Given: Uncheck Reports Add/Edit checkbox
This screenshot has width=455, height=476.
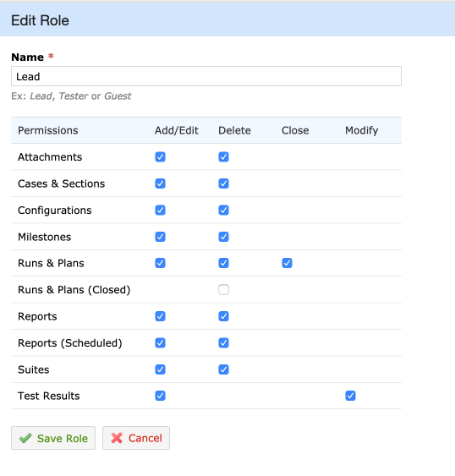Looking at the screenshot, I should pos(160,316).
